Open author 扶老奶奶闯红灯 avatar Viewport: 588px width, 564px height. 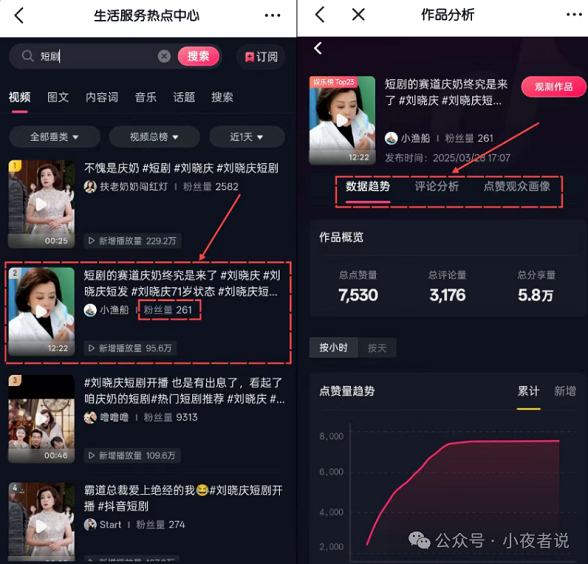(90, 186)
